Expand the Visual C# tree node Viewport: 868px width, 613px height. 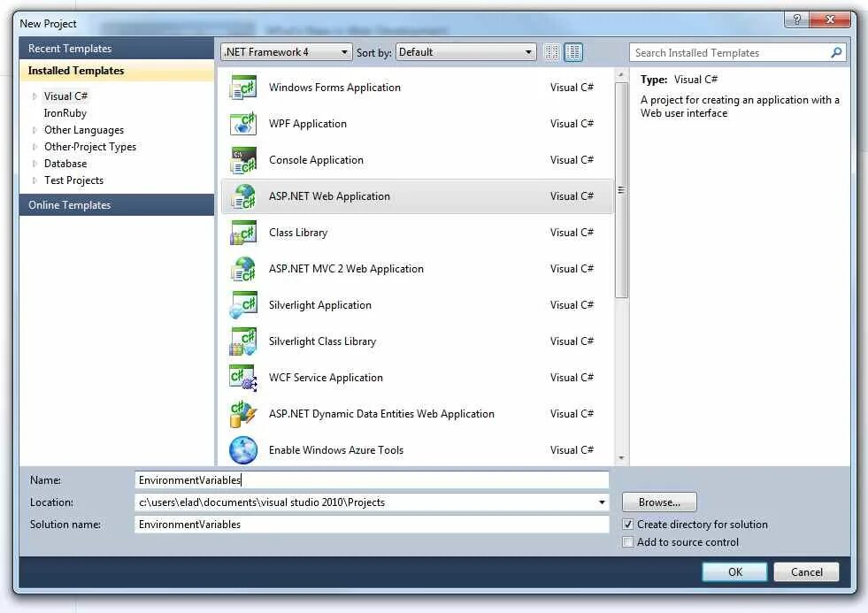(x=35, y=96)
